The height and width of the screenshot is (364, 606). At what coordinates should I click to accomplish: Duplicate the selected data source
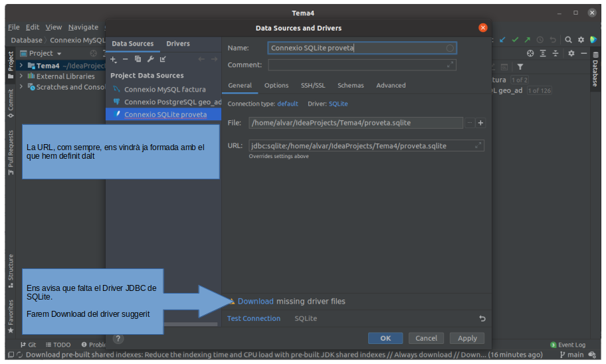(138, 59)
